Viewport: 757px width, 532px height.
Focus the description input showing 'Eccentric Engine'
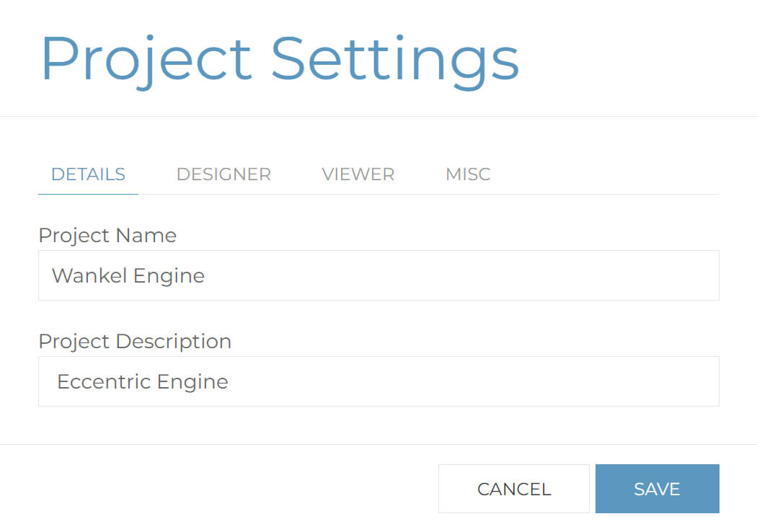[378, 381]
